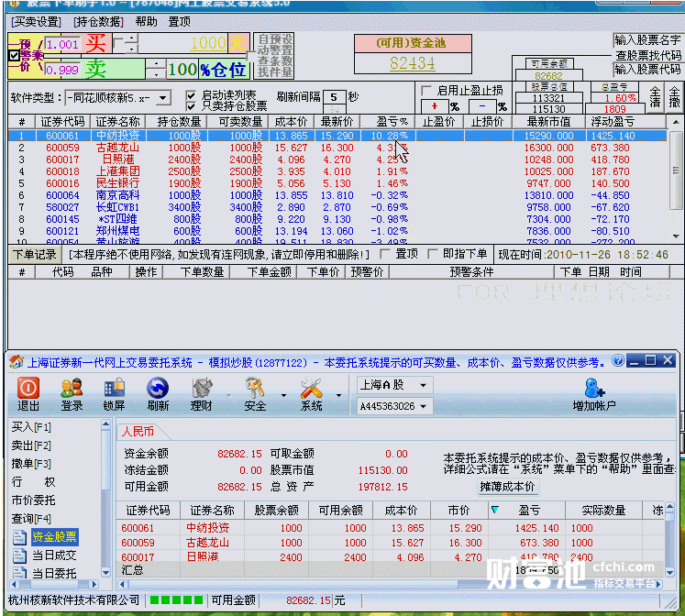
Task: Open the 持仓数据 menu
Action: 98,21
